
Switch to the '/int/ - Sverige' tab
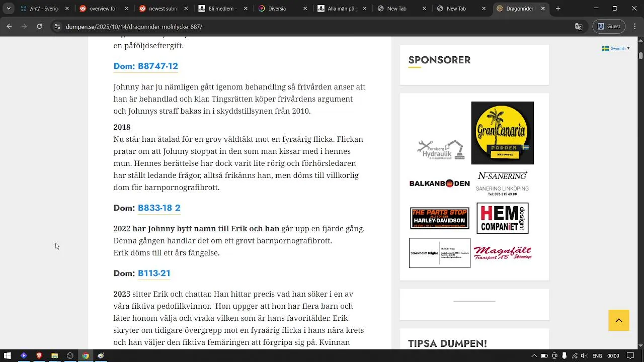[44, 9]
